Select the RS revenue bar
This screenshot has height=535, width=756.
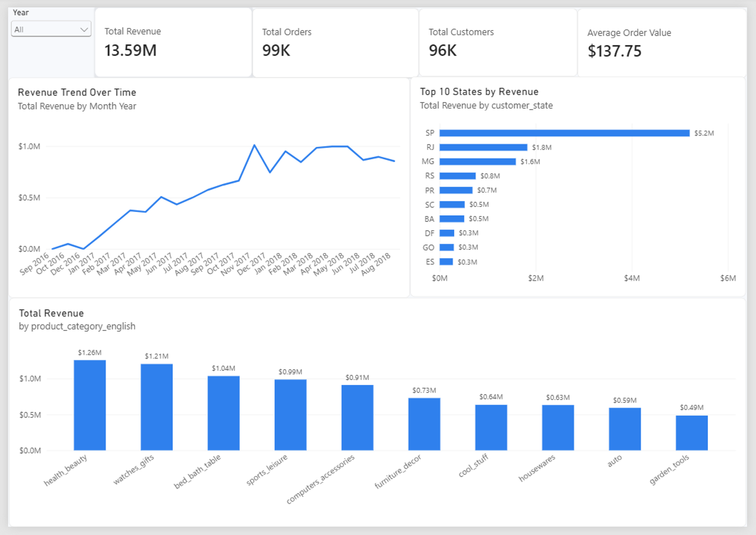pyautogui.click(x=457, y=176)
